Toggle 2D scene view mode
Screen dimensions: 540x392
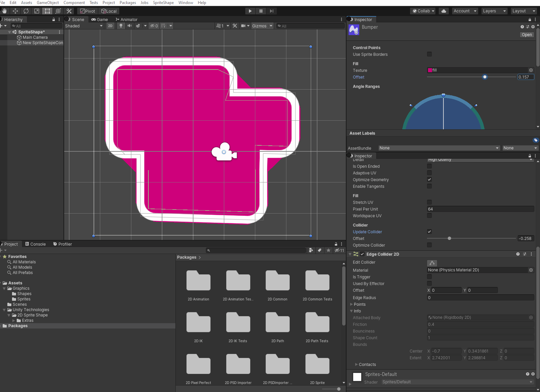(x=110, y=26)
